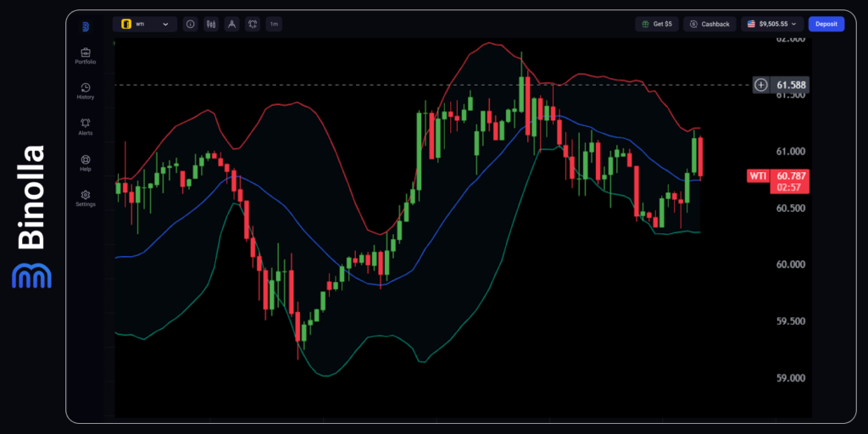Change the 1m timeframe setting
868x434 pixels.
click(x=274, y=25)
